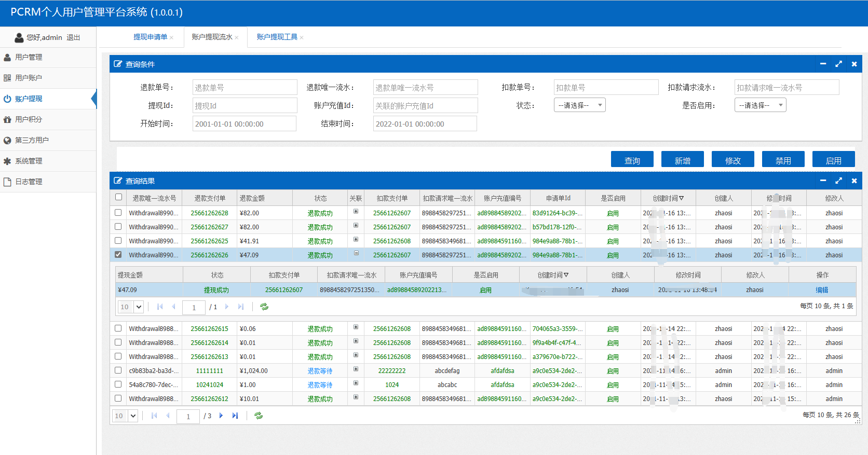This screenshot has height=455, width=868.
Task: Collapse the 查询条件 panel with minus icon
Action: [823, 64]
